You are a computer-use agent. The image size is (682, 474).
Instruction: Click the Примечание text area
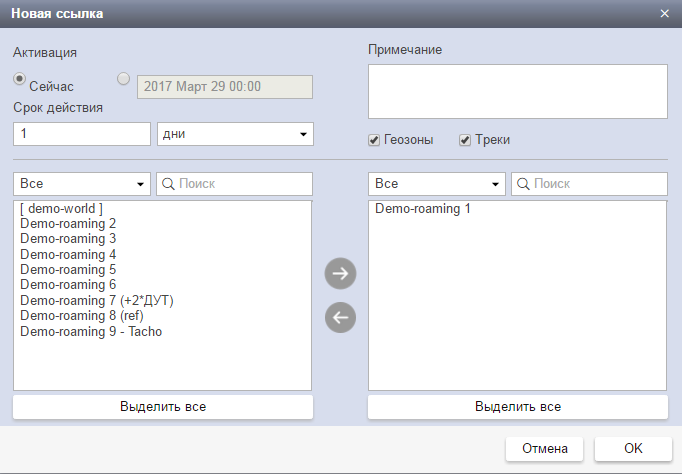tap(517, 92)
